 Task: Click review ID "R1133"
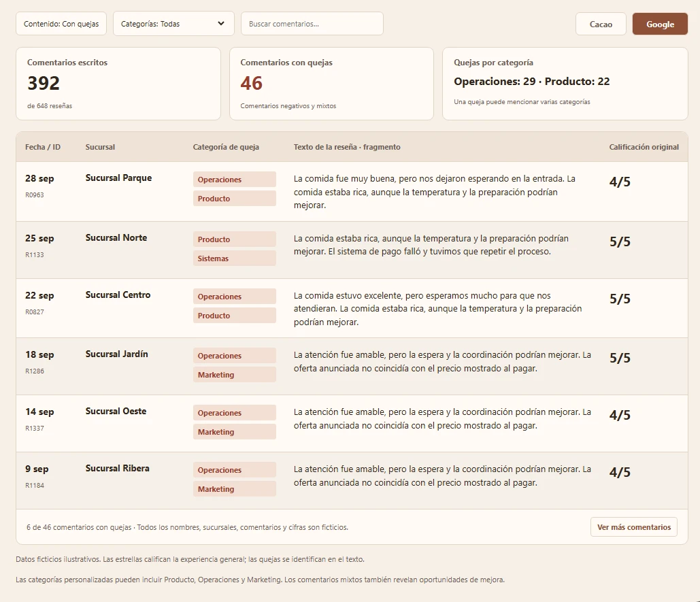(35, 255)
